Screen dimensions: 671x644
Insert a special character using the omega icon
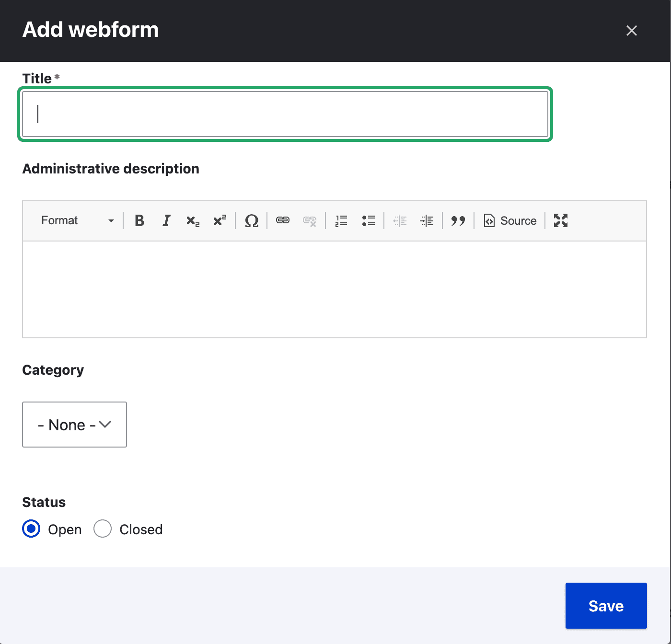(x=251, y=220)
